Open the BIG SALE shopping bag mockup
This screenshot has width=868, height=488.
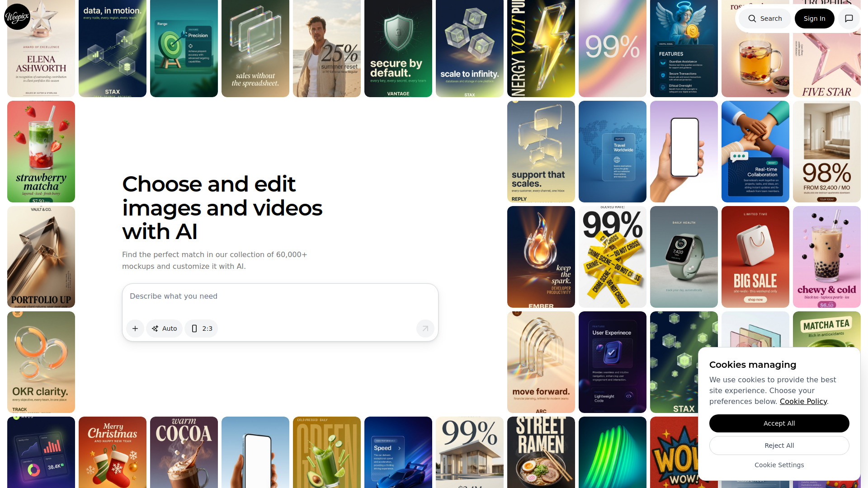(x=755, y=257)
